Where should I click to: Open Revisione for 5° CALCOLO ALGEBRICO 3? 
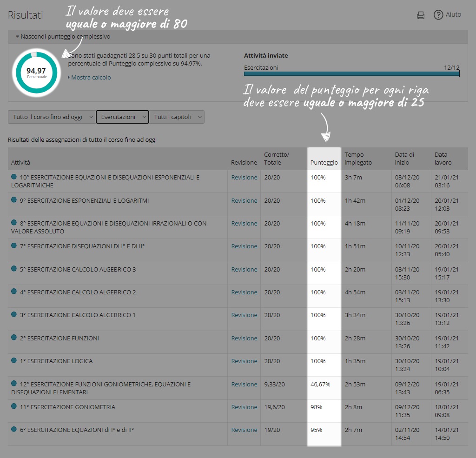[x=244, y=269]
